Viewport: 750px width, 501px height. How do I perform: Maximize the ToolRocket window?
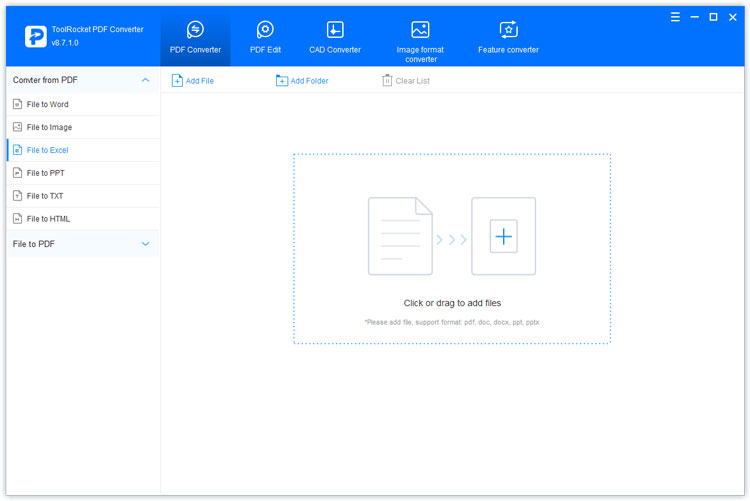713,17
